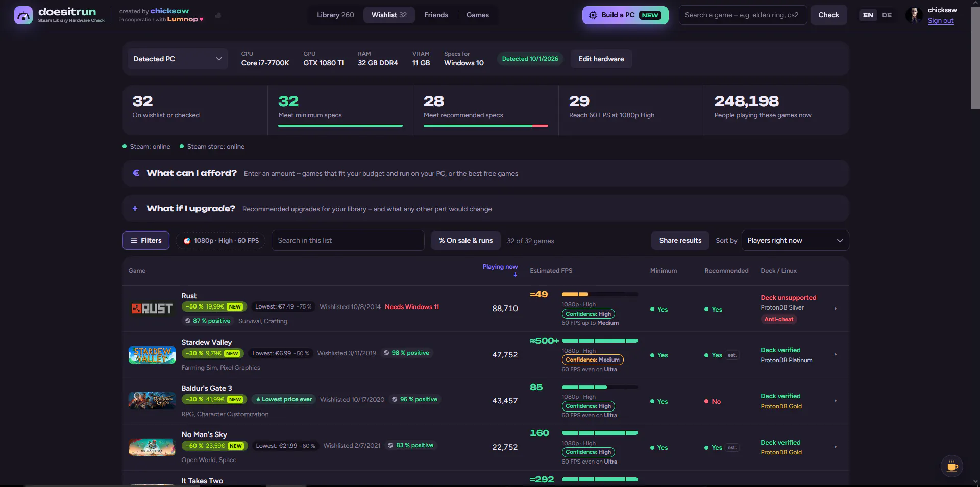This screenshot has width=980, height=487.
Task: Click the review icon next to 98 % positive
Action: [x=386, y=353]
